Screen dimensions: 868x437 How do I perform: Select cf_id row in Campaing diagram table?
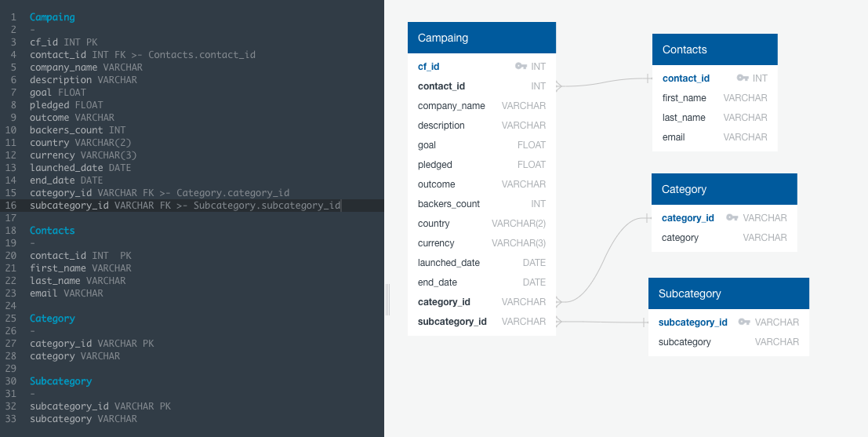point(481,67)
